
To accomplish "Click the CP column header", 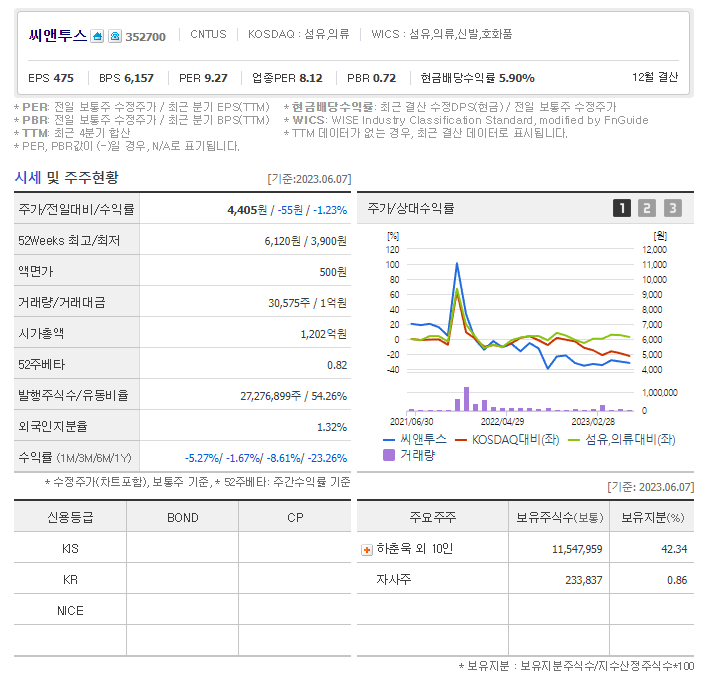I will pos(295,518).
